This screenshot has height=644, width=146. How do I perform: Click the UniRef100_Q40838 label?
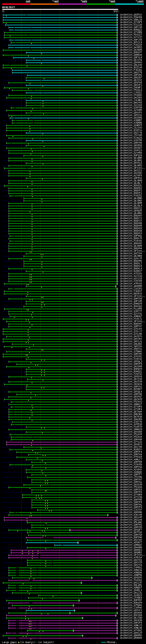click(x=131, y=620)
